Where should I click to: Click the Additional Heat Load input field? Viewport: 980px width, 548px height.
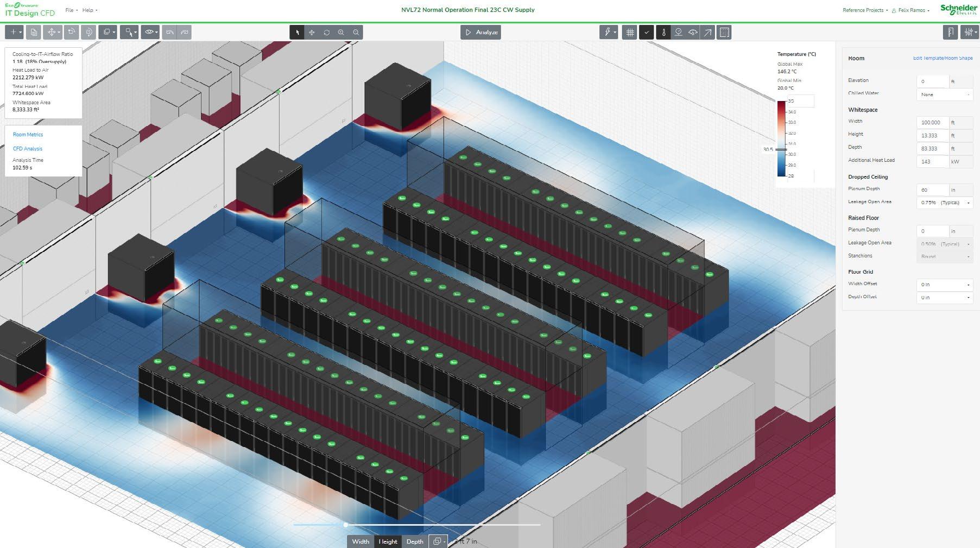coord(933,162)
